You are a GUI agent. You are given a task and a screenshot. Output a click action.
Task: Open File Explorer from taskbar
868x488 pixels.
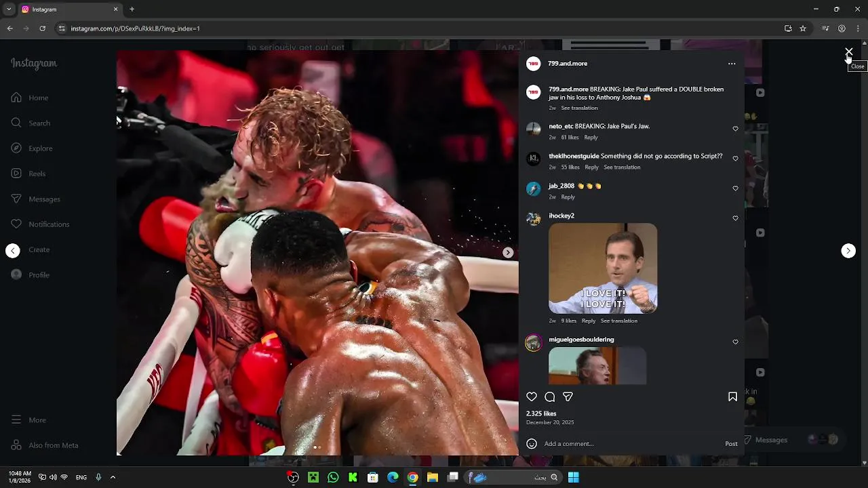(432, 477)
